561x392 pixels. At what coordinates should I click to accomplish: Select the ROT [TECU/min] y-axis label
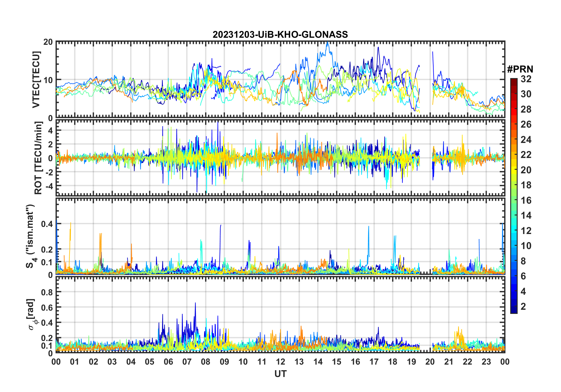tap(38, 158)
